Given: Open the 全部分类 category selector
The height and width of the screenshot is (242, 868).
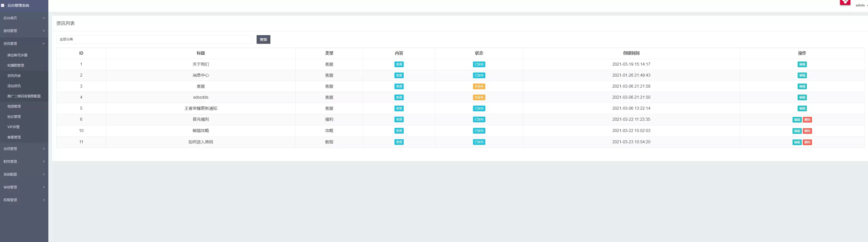Looking at the screenshot, I should [x=154, y=39].
